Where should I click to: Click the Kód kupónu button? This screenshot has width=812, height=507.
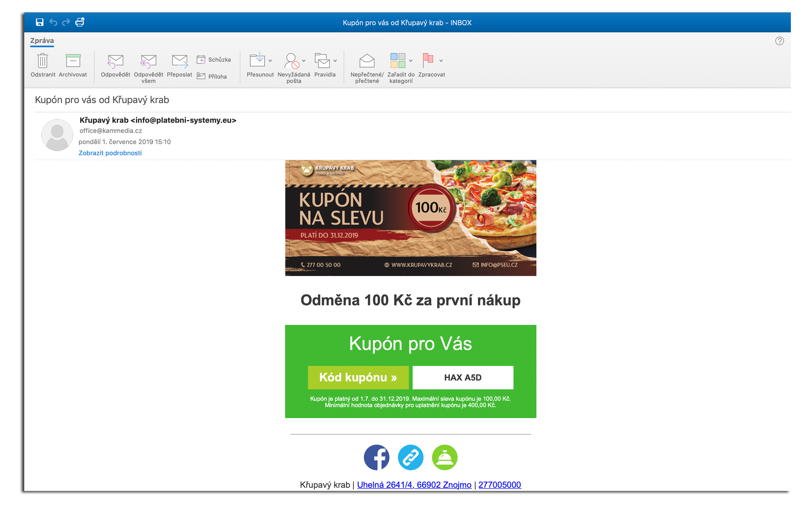pos(358,377)
